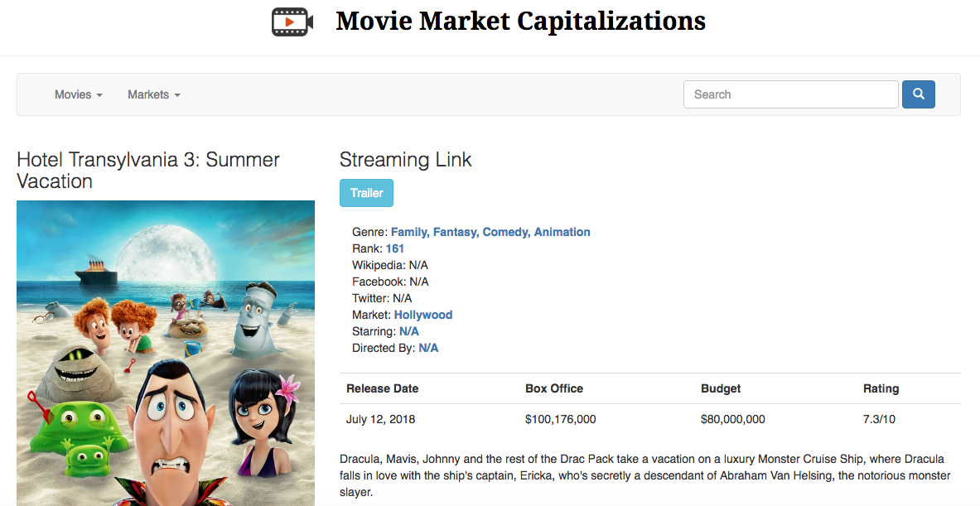Select the Box Office column header
980x506 pixels.
(x=554, y=388)
